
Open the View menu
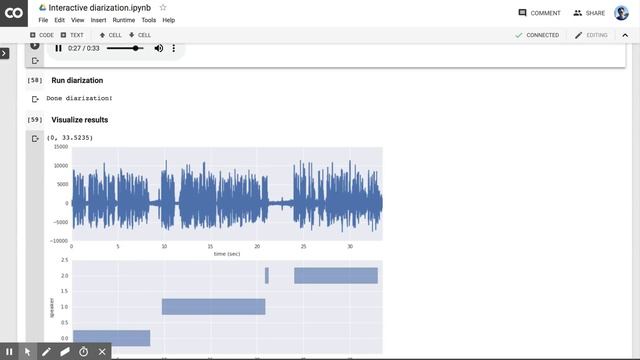pos(78,20)
